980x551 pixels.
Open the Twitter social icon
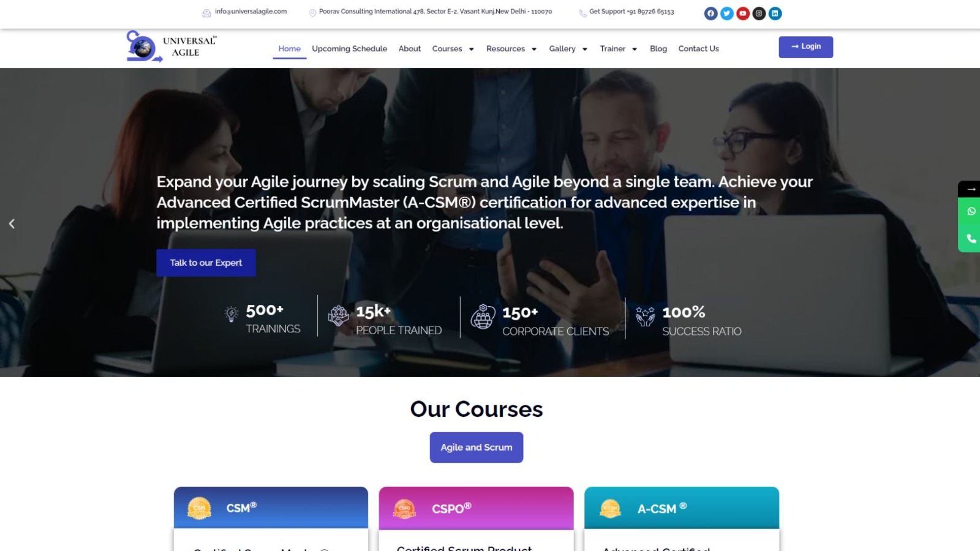click(726, 13)
